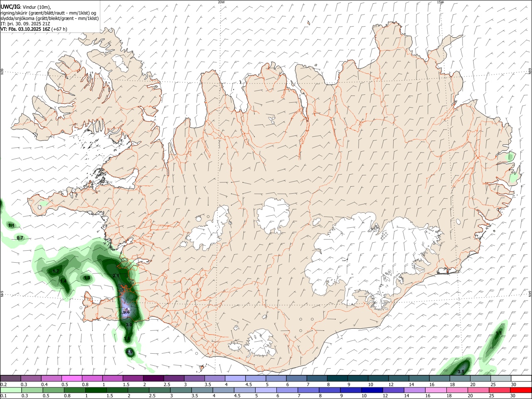Click the 3.0 value on Reykjanes coast
Screen dimensions: 532x399
point(128,325)
